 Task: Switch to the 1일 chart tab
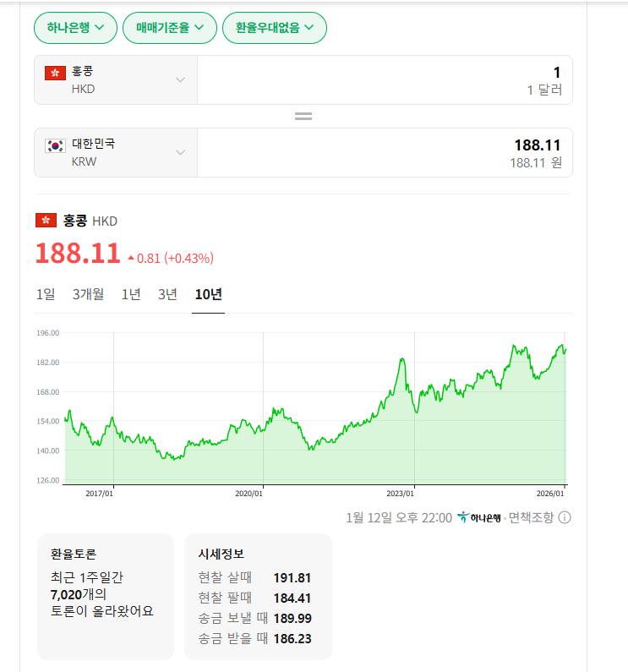tap(46, 294)
